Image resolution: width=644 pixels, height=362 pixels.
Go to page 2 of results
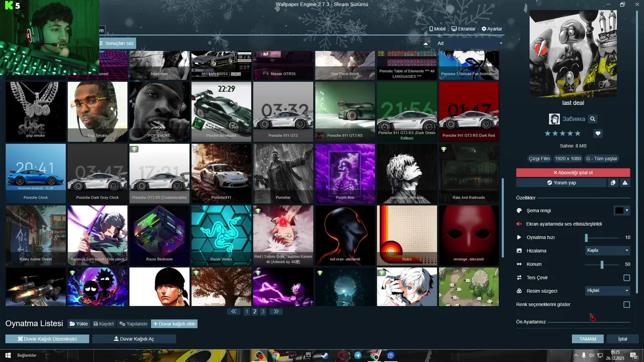255,312
